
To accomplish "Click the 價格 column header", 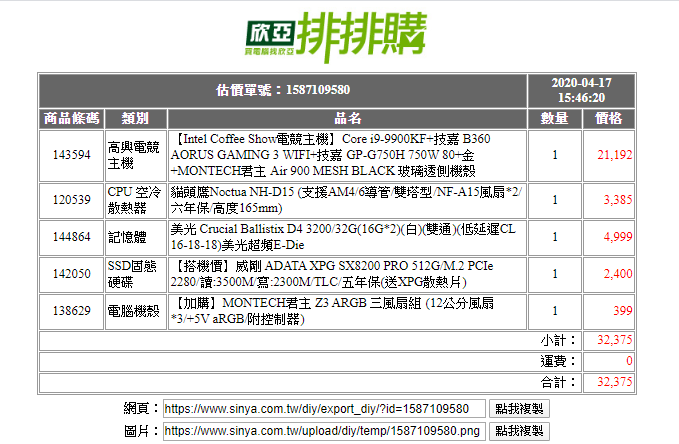I will point(608,118).
